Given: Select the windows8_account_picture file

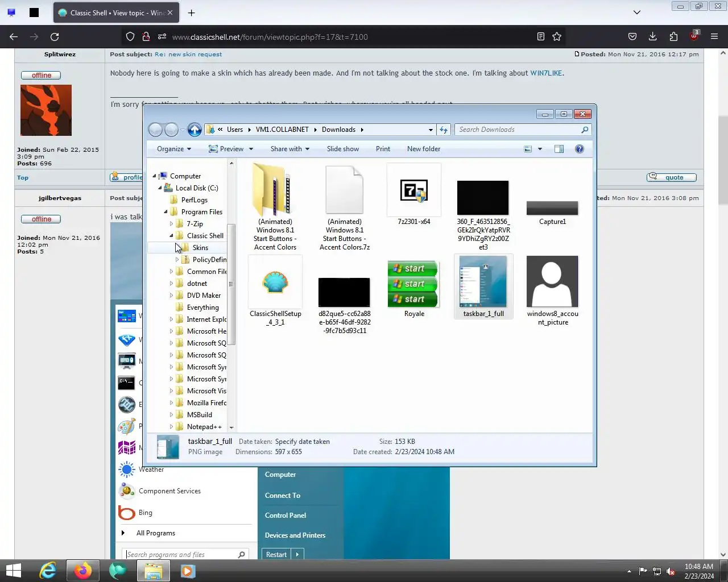Looking at the screenshot, I should click(552, 291).
